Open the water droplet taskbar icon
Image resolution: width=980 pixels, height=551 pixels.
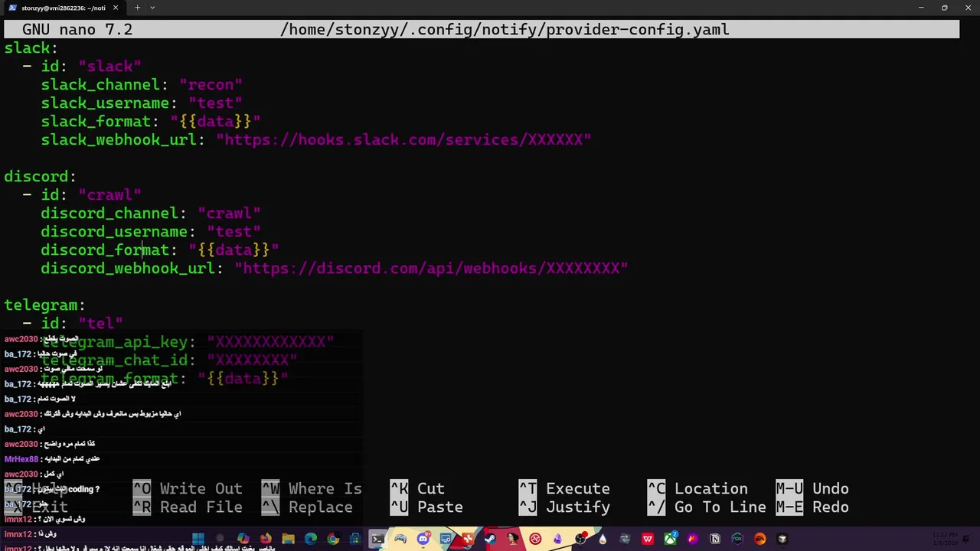tap(603, 539)
